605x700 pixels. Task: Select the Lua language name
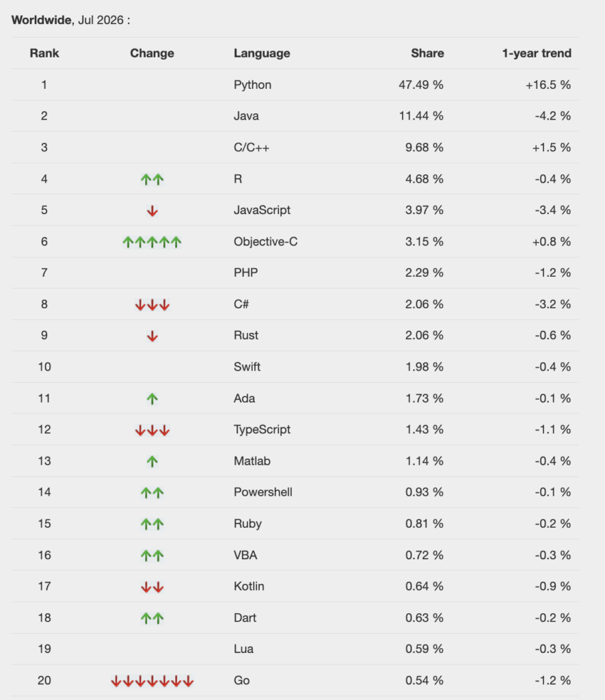pos(244,649)
